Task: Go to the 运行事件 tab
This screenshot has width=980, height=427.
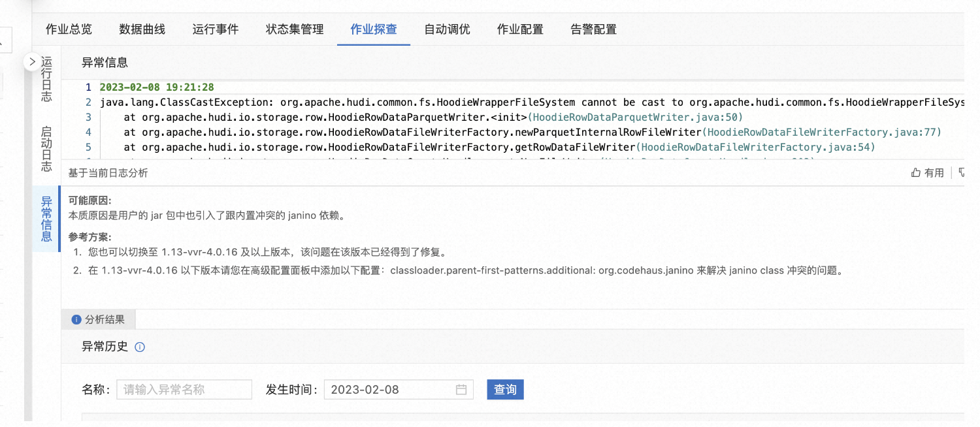Action: pos(216,29)
